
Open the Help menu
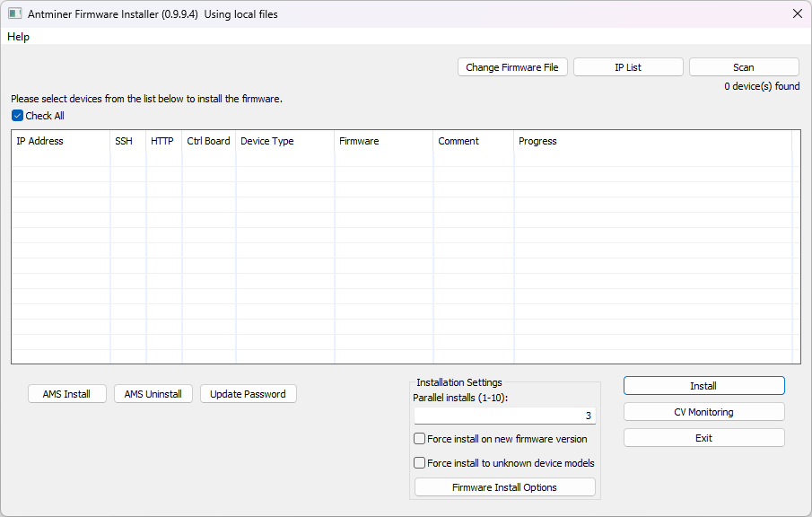(18, 37)
